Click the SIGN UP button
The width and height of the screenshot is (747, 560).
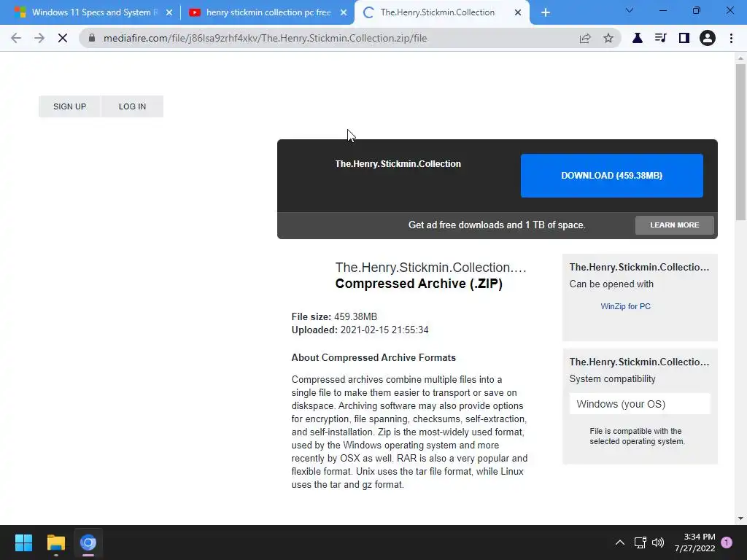tap(69, 106)
